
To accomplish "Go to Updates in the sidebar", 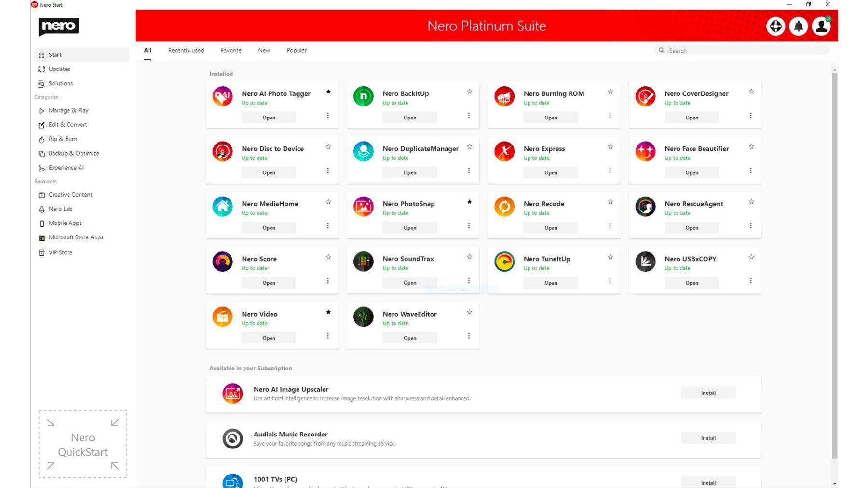I will [81, 69].
